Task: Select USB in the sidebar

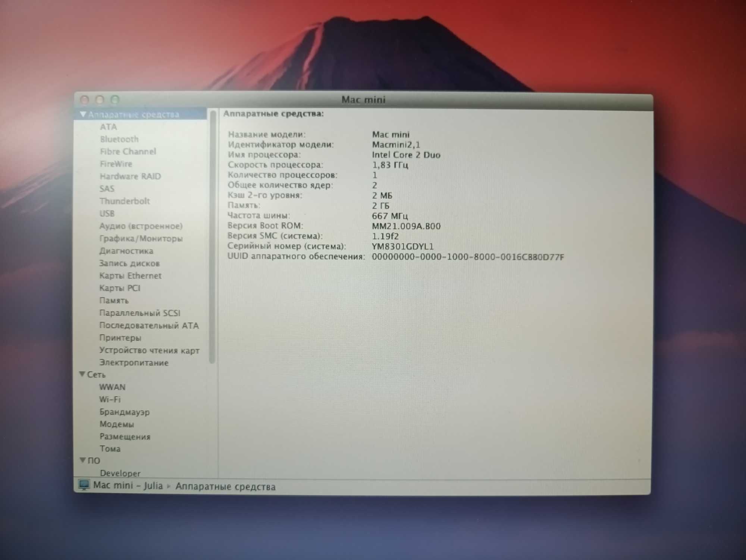Action: tap(107, 213)
